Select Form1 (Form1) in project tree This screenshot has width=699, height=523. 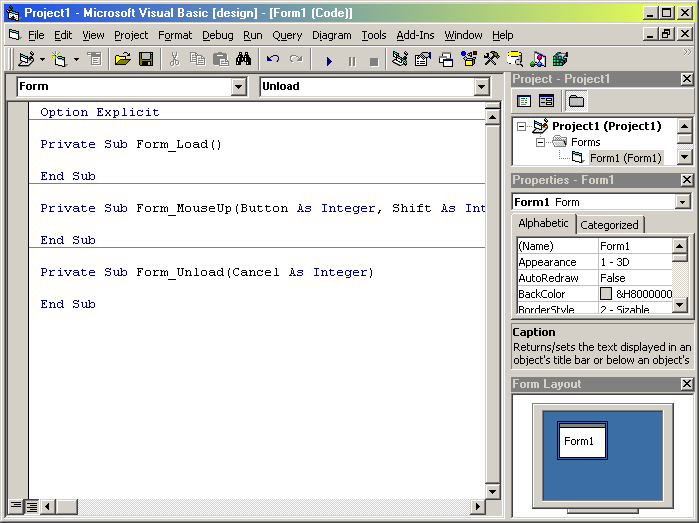(x=625, y=158)
